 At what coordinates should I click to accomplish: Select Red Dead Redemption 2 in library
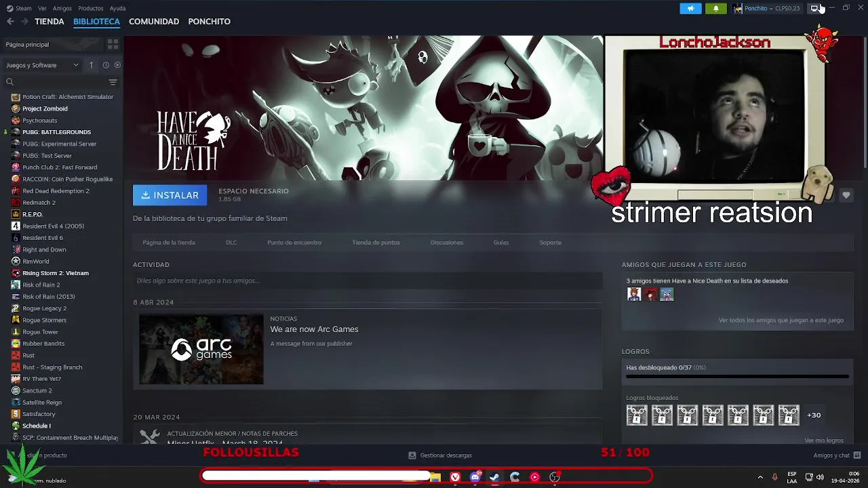(56, 191)
